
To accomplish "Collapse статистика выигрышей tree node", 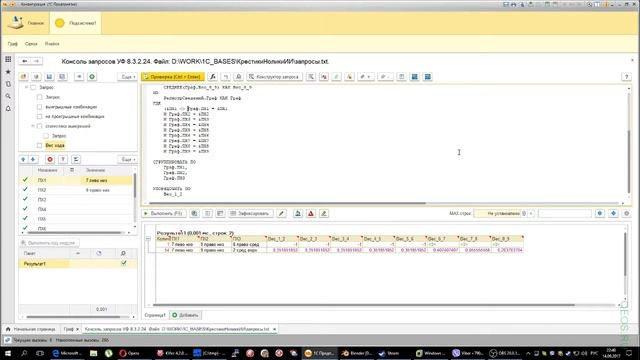I will point(33,126).
